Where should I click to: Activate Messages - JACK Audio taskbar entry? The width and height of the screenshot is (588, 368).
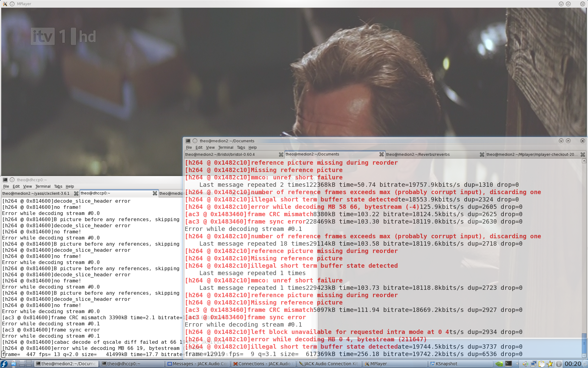[x=198, y=364]
